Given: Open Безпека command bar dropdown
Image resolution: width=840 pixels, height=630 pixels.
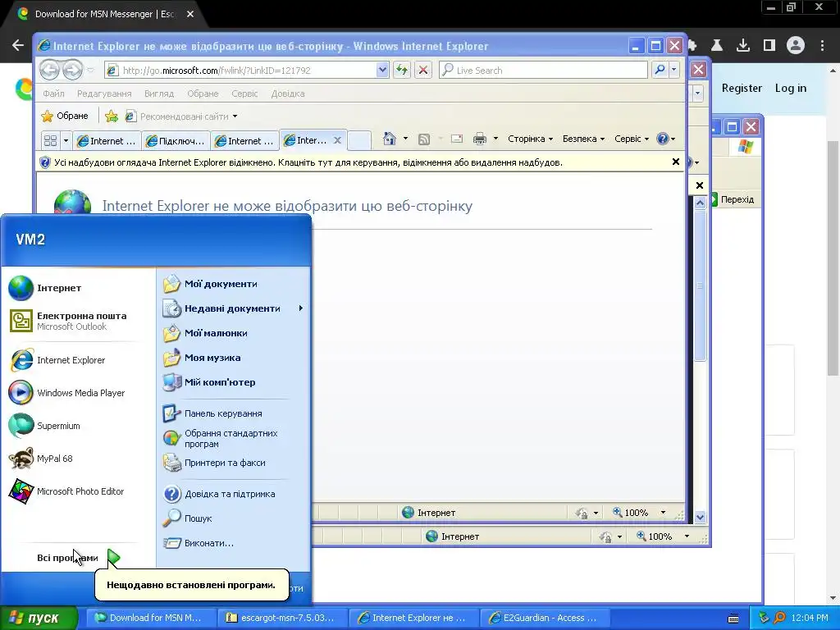Looking at the screenshot, I should pyautogui.click(x=583, y=139).
